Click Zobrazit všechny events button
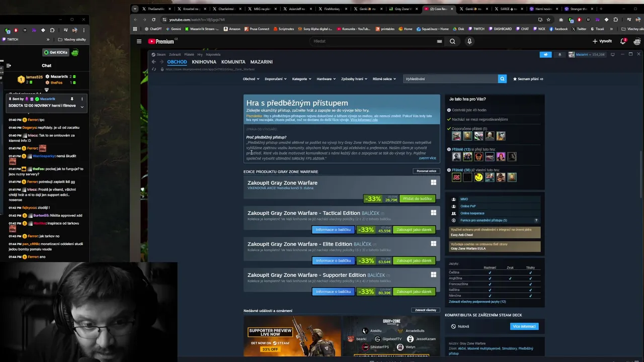644x362 pixels. pyautogui.click(x=425, y=310)
